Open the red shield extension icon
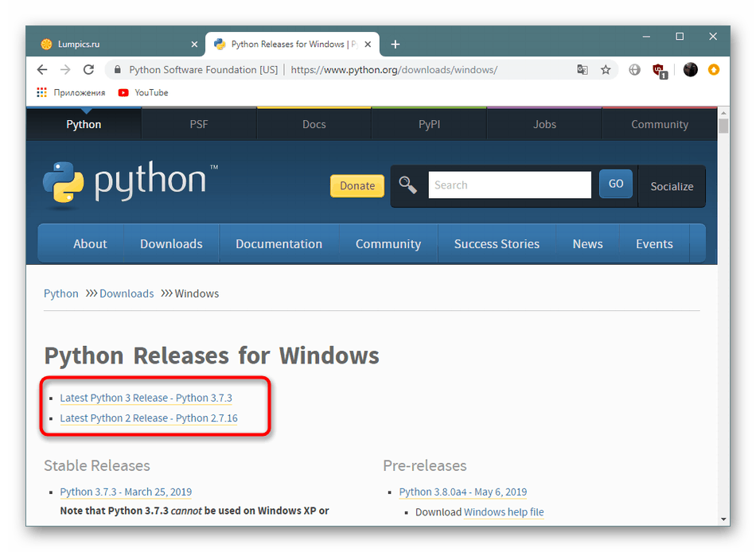This screenshot has width=756, height=552. (x=660, y=71)
